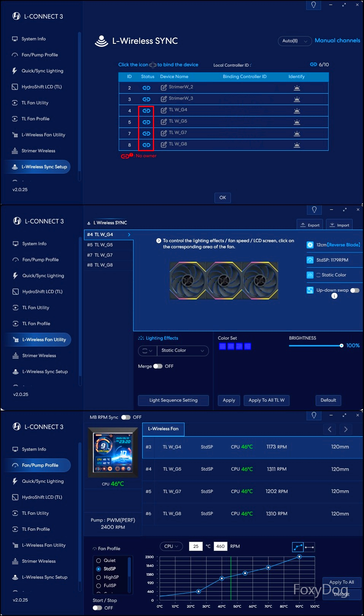The height and width of the screenshot is (616, 364).
Task: Click Apply To All in fan profile
Action: click(x=342, y=582)
